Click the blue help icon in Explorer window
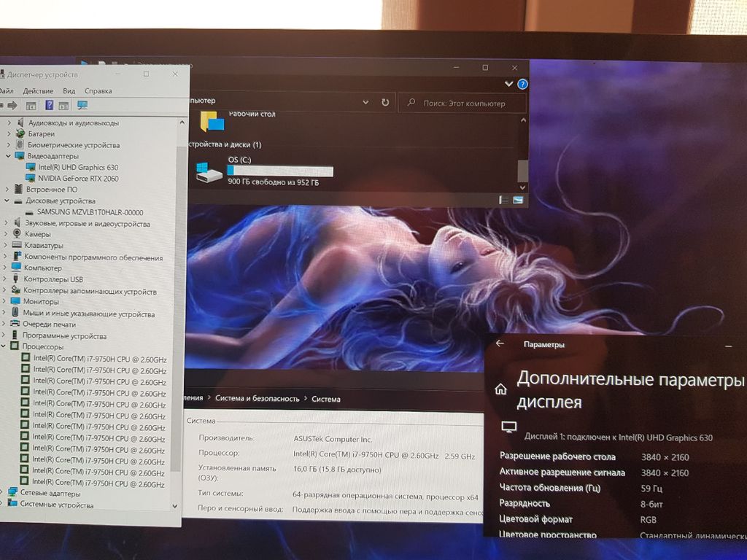This screenshot has height=560, width=747. 522,85
